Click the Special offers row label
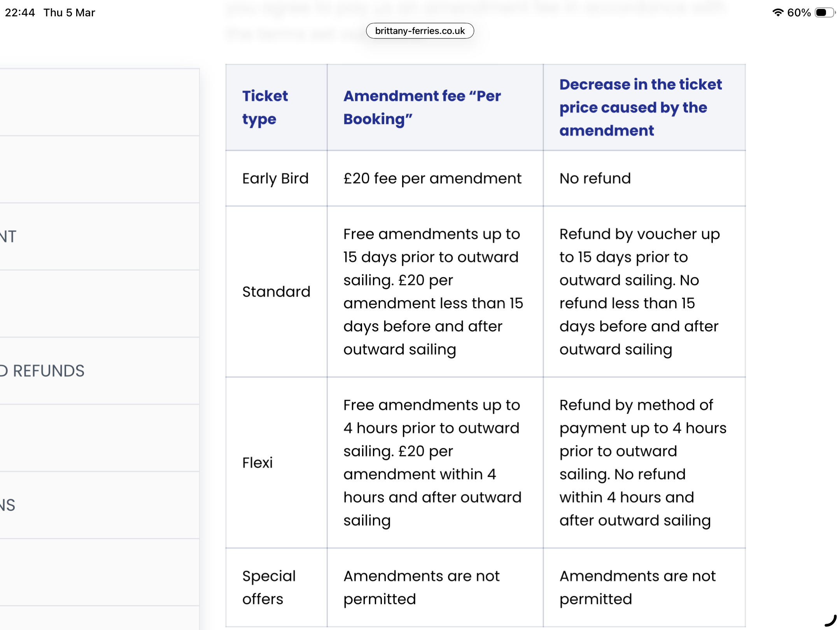840x630 pixels. (269, 587)
